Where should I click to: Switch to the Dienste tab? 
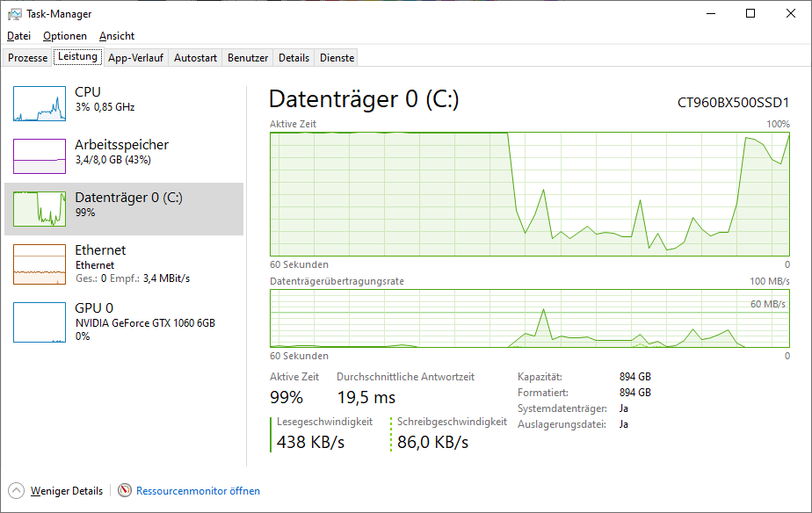[x=337, y=58]
